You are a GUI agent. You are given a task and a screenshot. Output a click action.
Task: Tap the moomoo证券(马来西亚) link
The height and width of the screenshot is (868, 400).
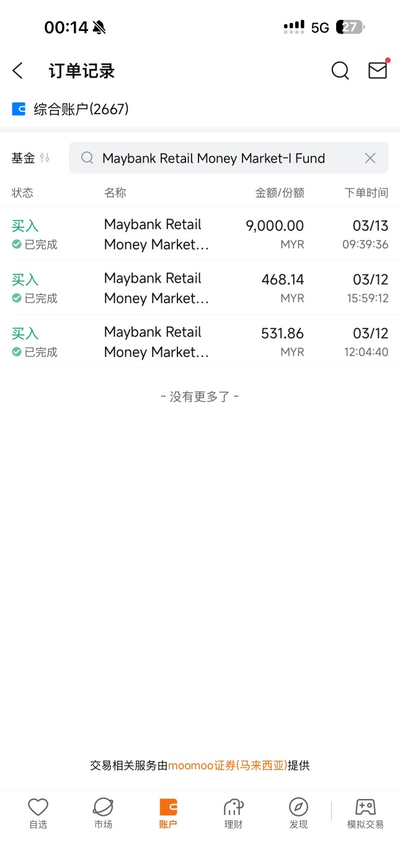(228, 766)
